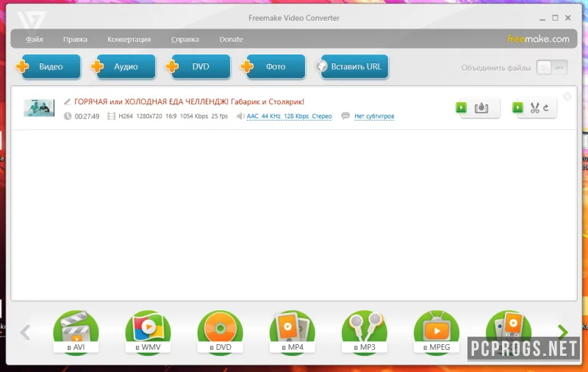Click the Freemake logo in title bar
Screen dimensions: 588x372
[32, 20]
